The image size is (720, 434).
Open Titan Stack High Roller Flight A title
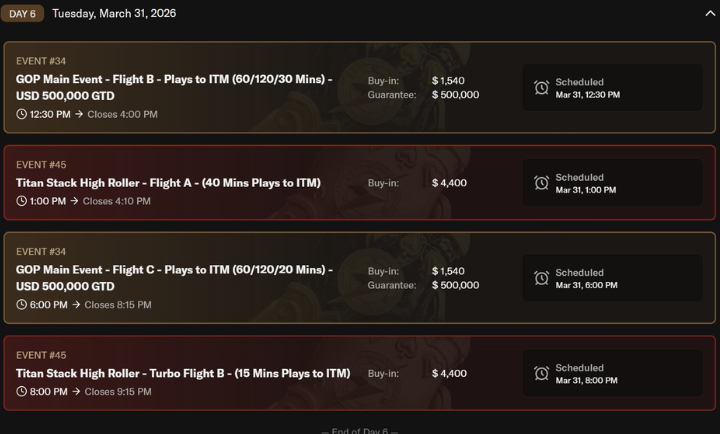pyautogui.click(x=168, y=183)
